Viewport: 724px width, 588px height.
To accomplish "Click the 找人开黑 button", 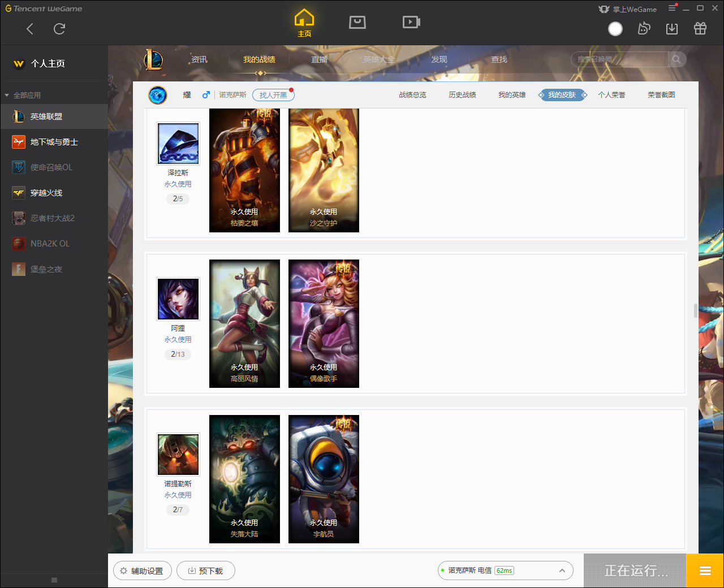I will click(x=273, y=95).
